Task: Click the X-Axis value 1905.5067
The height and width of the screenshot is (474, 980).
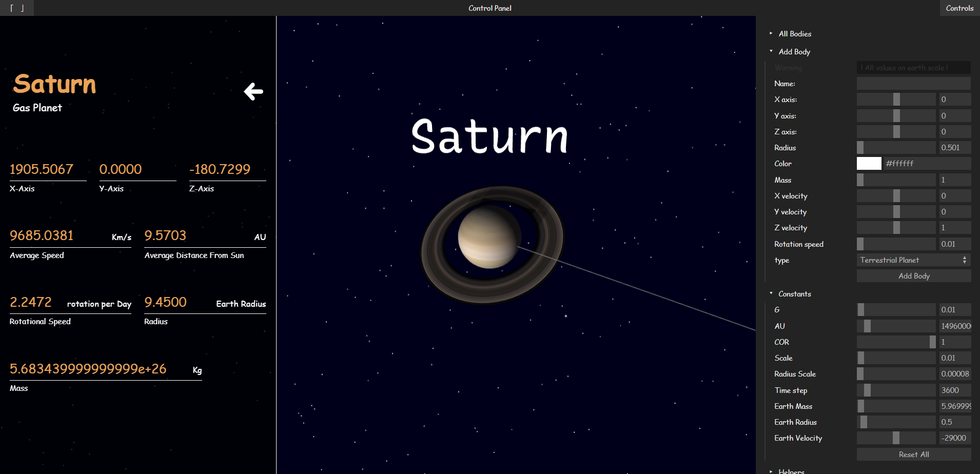Action: coord(42,169)
